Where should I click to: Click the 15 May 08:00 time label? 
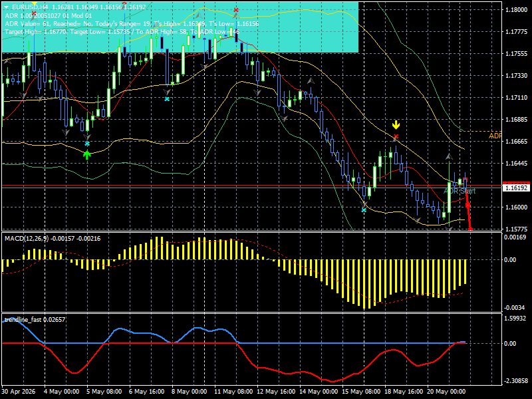360,392
